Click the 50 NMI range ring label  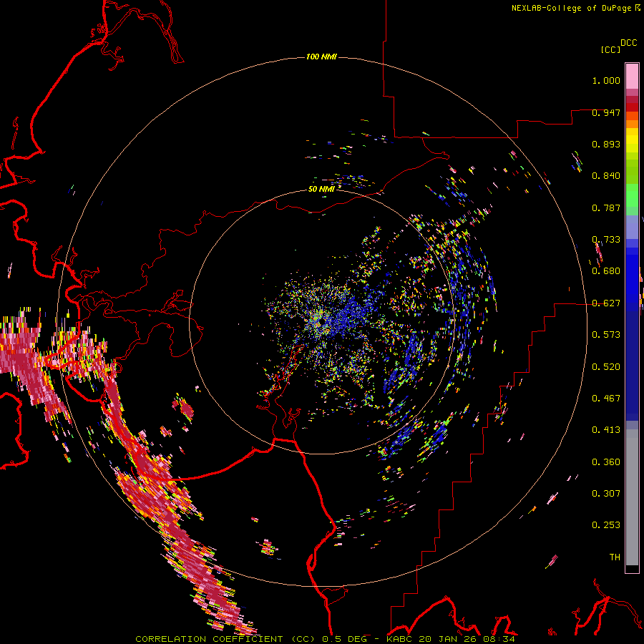coord(321,189)
